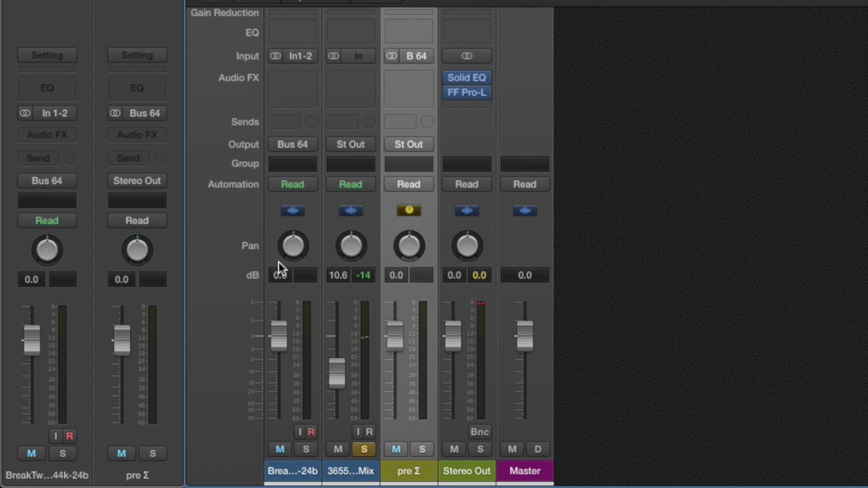Click the stereo icon beside In 1-2 in the left inspector

click(25, 113)
